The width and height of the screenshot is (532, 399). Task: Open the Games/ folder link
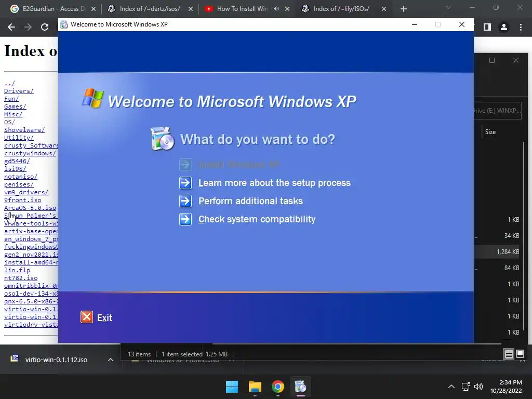click(15, 107)
